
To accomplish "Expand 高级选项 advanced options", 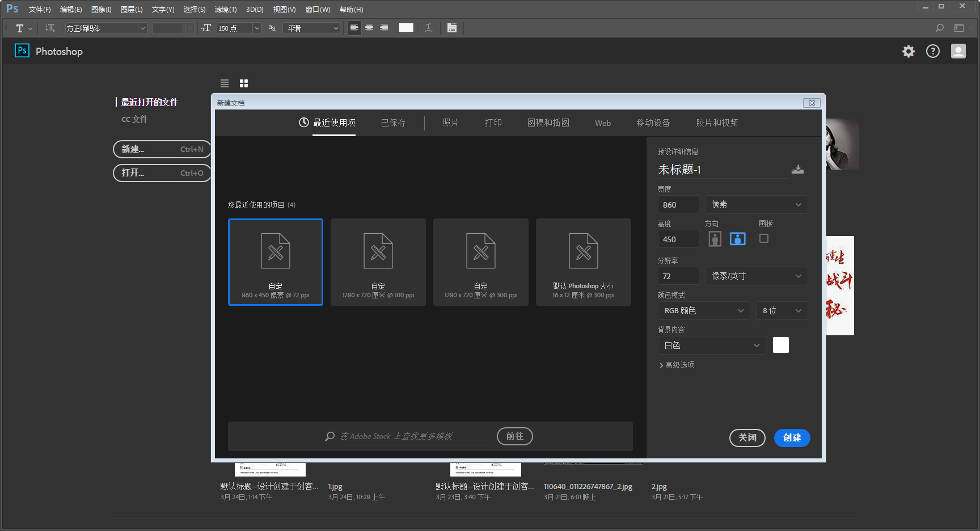I will (677, 365).
